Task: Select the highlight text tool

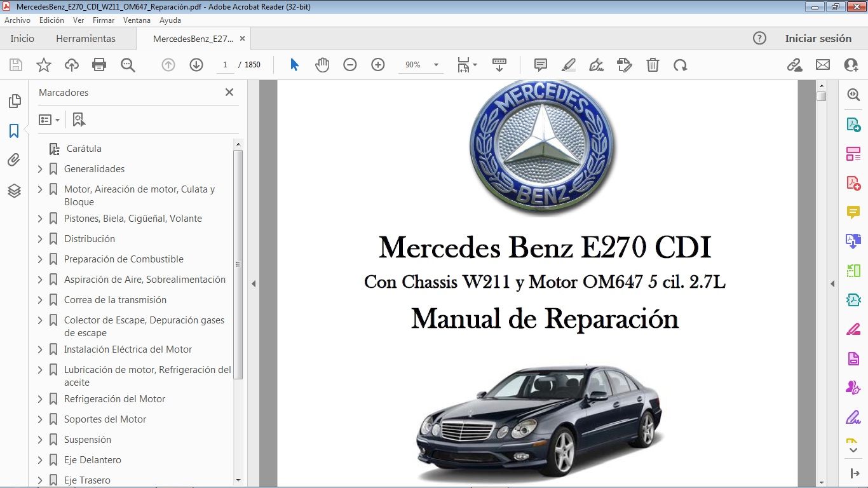Action: pos(569,65)
